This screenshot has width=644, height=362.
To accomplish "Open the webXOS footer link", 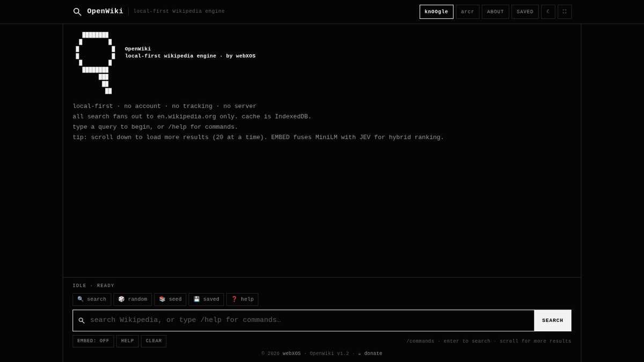I will 291,354.
